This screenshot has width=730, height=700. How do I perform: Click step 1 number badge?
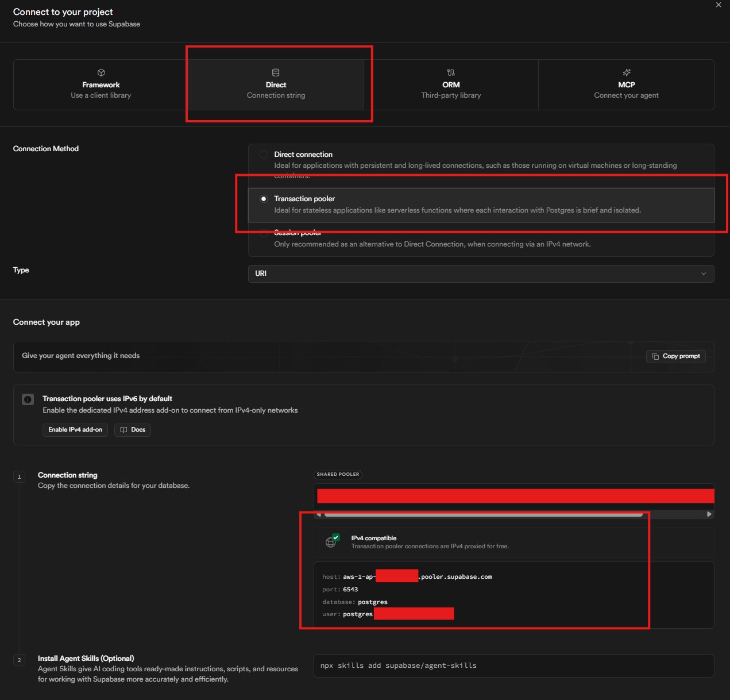click(x=19, y=476)
